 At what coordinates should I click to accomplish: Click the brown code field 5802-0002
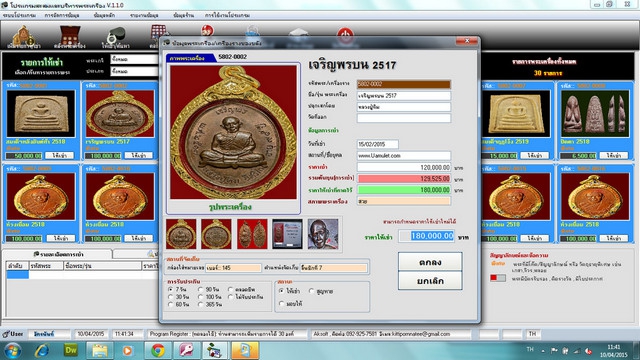point(404,84)
